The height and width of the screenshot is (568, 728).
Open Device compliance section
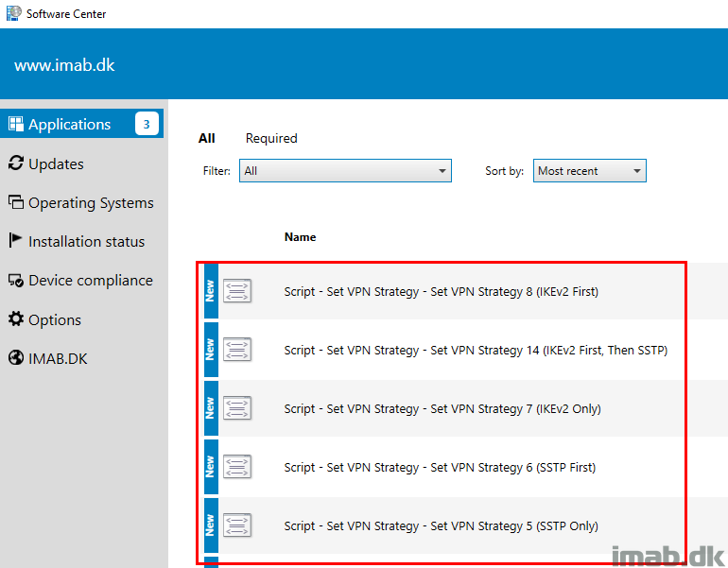point(91,281)
